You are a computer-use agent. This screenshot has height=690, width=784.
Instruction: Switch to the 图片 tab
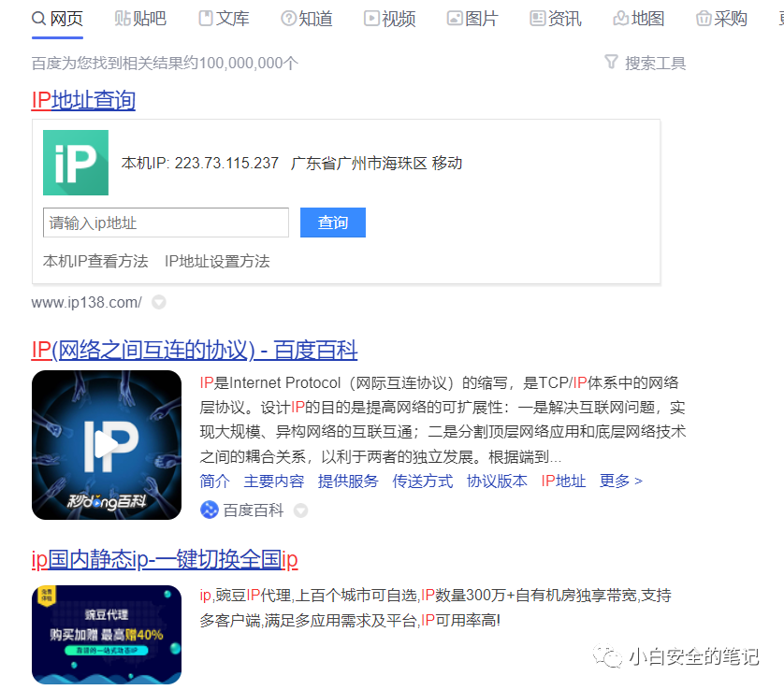(x=473, y=19)
